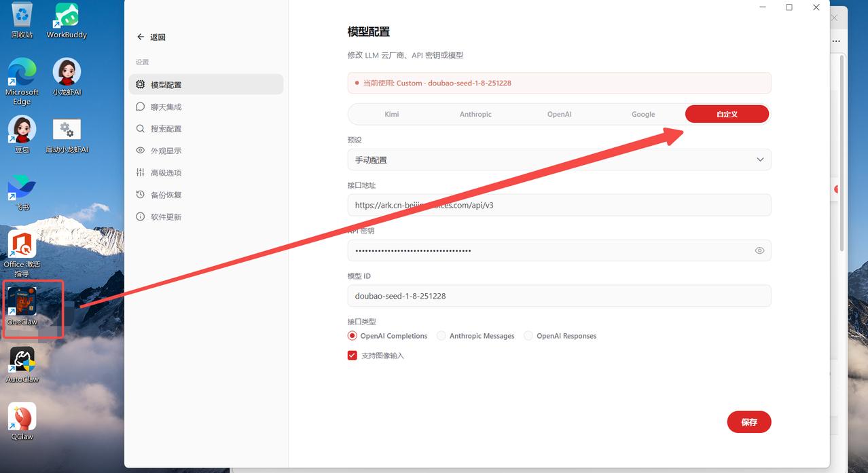Screen dimensions: 868x473
Task: Open 备份恢复 settings page
Action: coord(206,195)
